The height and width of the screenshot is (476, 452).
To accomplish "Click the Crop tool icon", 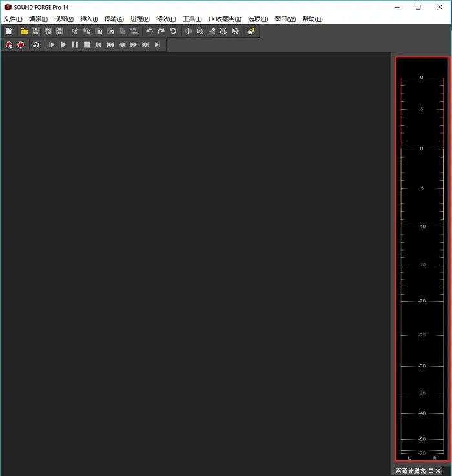I will pyautogui.click(x=134, y=31).
